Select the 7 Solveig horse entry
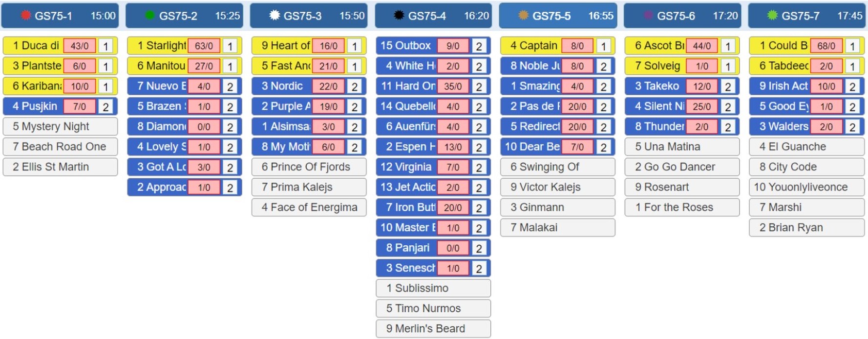The width and height of the screenshot is (868, 339). point(682,66)
